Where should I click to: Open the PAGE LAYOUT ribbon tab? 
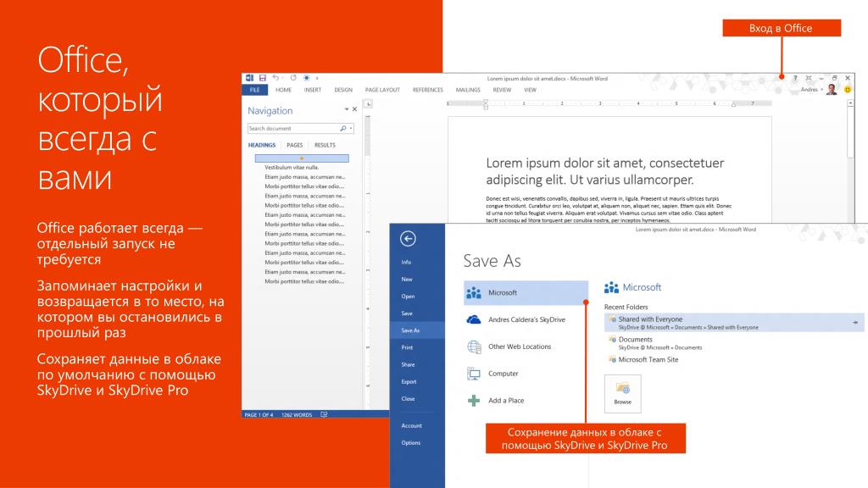[382, 90]
